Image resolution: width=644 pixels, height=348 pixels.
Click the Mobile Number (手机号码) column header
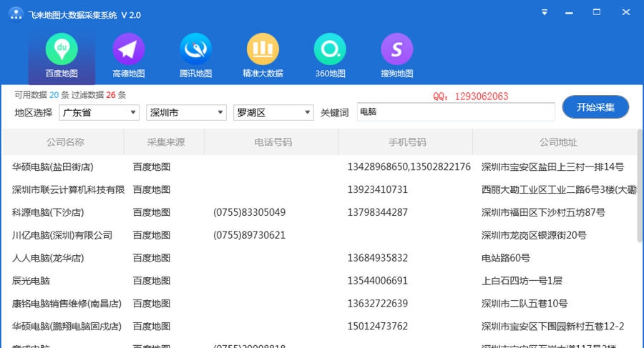[407, 142]
